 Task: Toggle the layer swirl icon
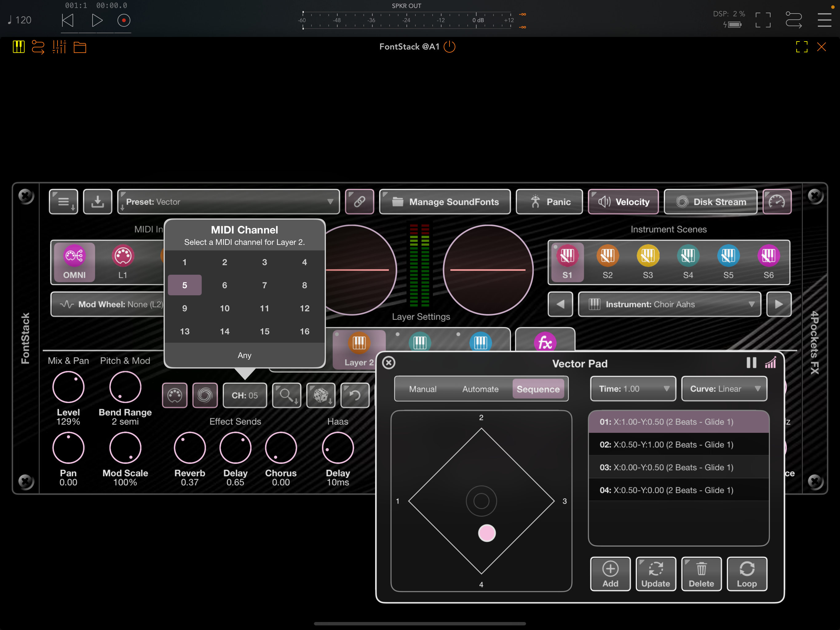[x=205, y=396]
